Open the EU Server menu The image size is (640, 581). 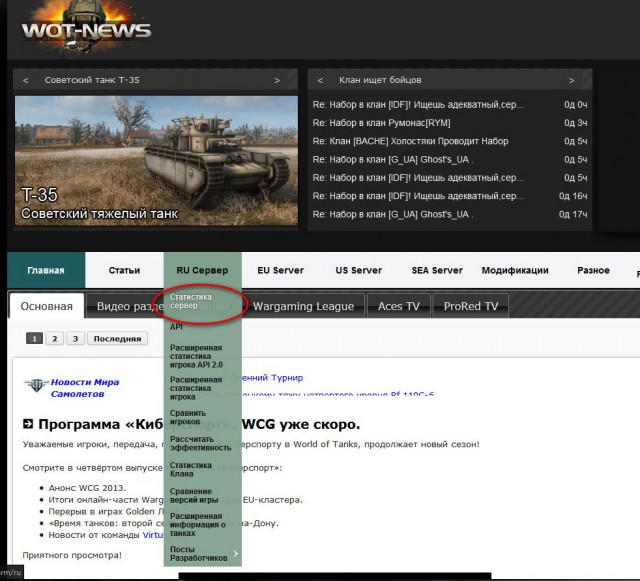click(x=280, y=270)
